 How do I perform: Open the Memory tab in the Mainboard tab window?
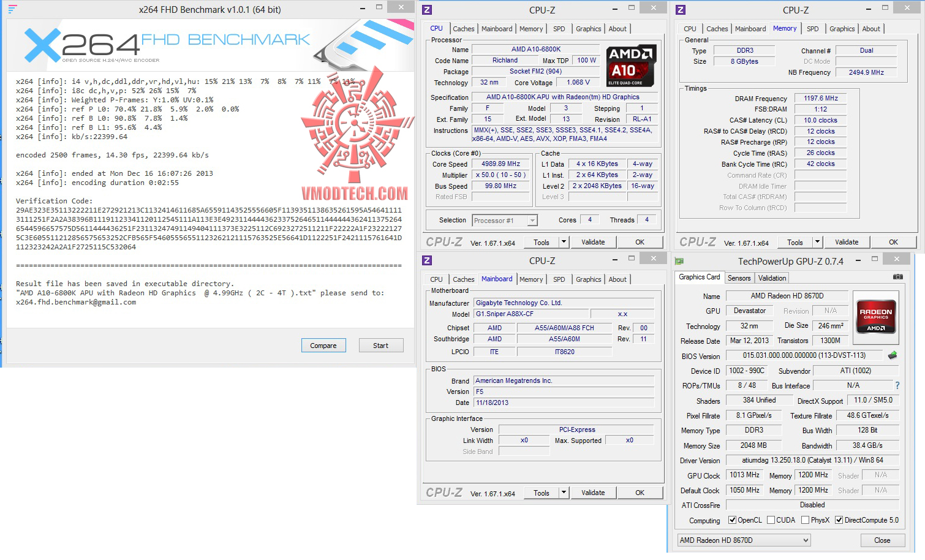click(531, 279)
